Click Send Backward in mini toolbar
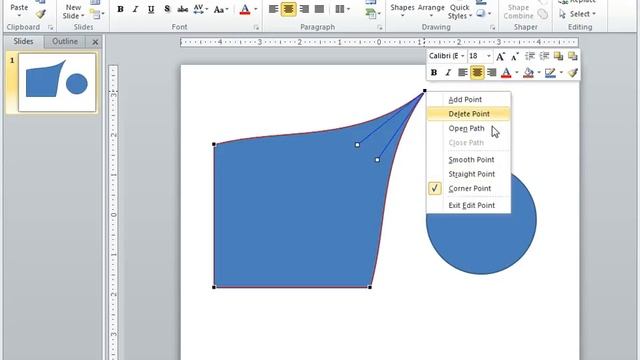This screenshot has width=640, height=360. pos(573,56)
